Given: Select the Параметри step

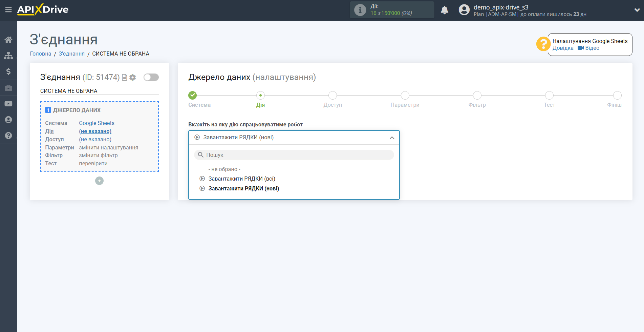Looking at the screenshot, I should click(405, 96).
